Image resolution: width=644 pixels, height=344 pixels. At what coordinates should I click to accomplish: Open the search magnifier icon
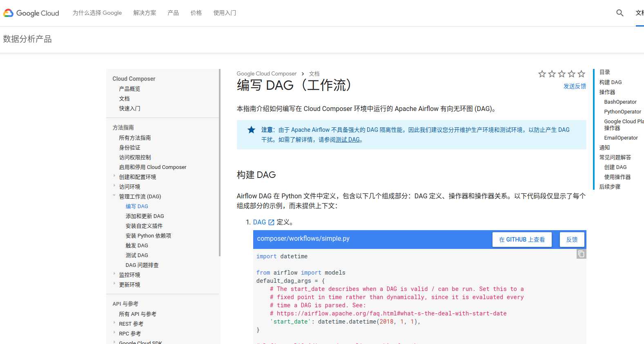click(620, 13)
